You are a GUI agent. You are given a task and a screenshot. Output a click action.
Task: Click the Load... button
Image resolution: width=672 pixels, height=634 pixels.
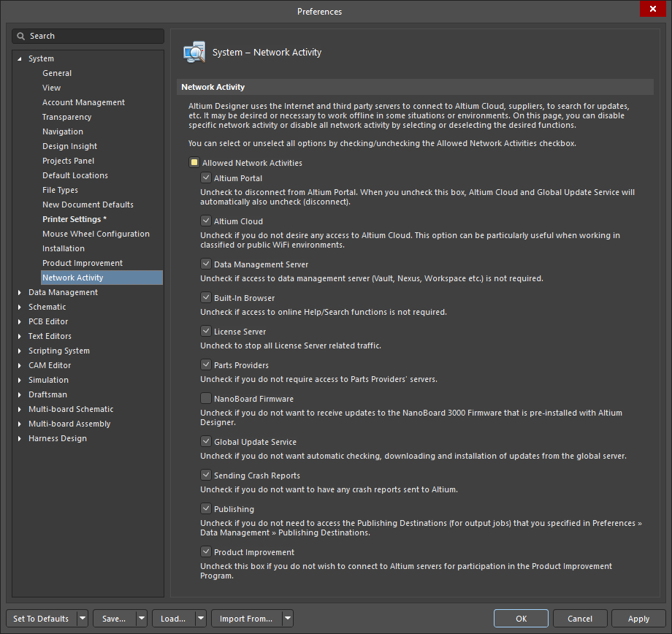tap(173, 619)
